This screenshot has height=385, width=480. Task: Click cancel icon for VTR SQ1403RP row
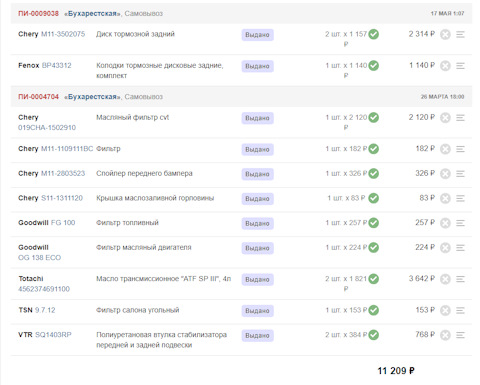click(445, 335)
